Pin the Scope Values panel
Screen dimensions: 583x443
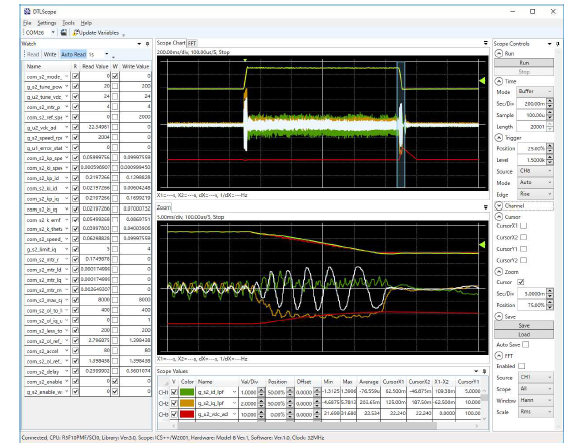484,371
